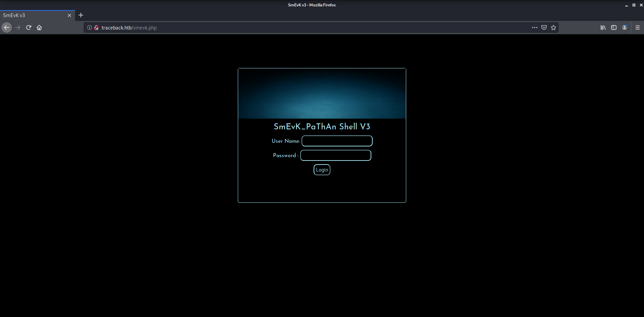Bookmark this page with the star
The width and height of the screenshot is (644, 317).
tap(553, 27)
